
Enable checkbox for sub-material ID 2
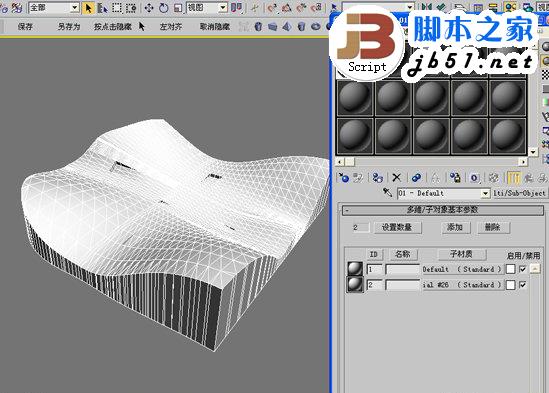(523, 285)
